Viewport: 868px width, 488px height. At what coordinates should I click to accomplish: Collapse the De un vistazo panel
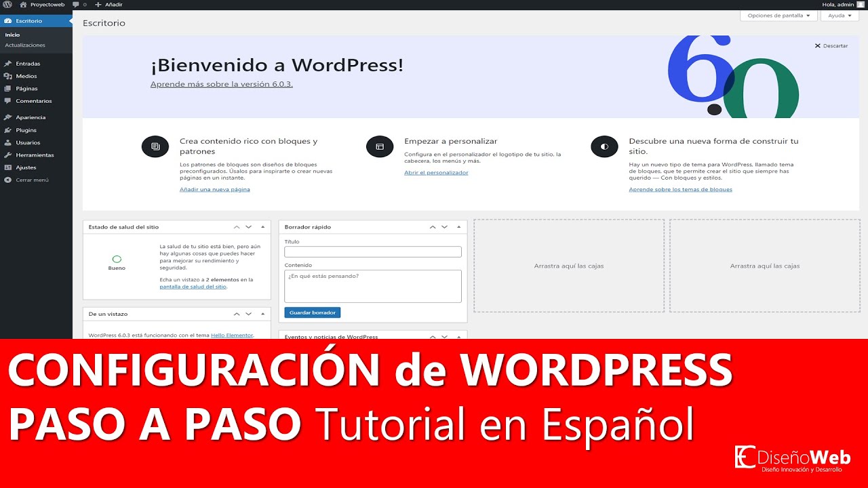[263, 314]
